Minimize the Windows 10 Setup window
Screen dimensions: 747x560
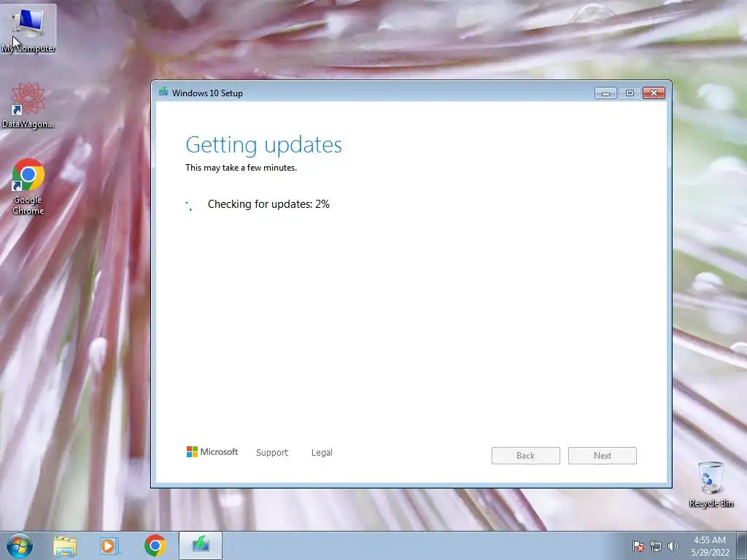click(605, 93)
